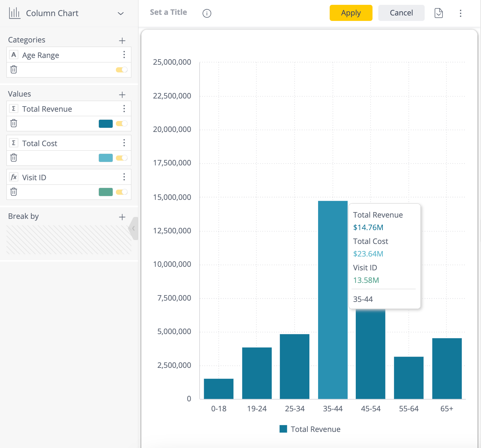Image resolution: width=481 pixels, height=448 pixels.
Task: Collapse the left panel with arrow handle
Action: 134,229
